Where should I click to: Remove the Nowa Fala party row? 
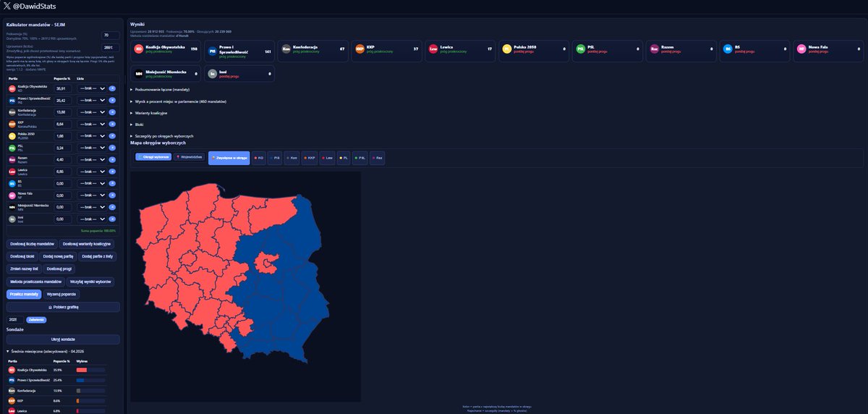(x=112, y=195)
